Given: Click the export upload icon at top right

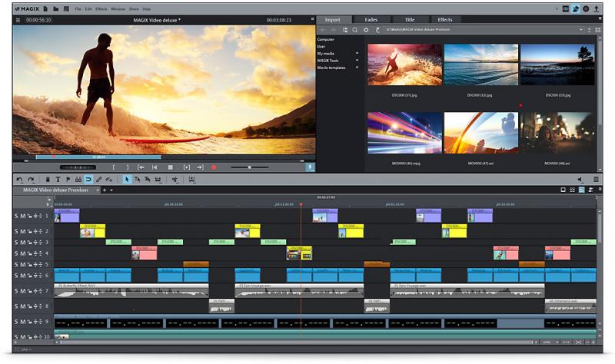Looking at the screenshot, I should point(597,8).
